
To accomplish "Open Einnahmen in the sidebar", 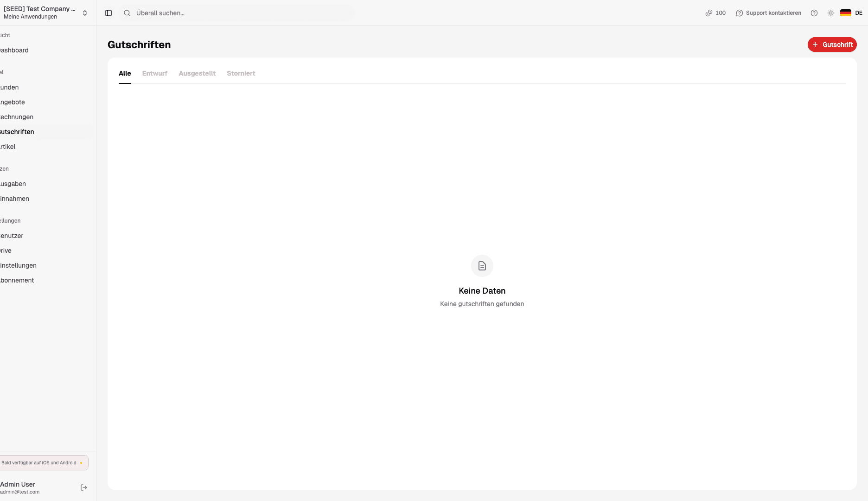I will point(45,199).
